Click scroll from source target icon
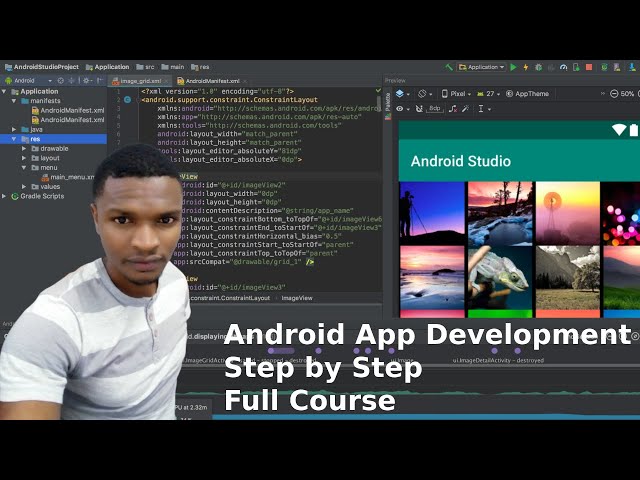This screenshot has height=480, width=640. tap(61, 81)
